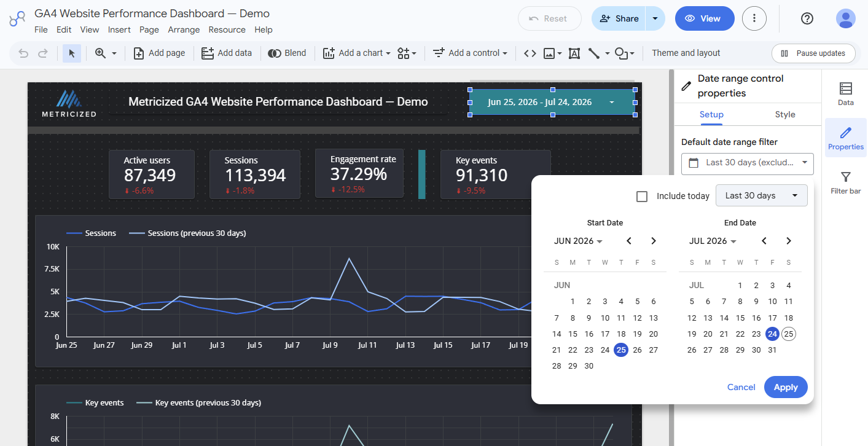Open the dashboard date range control dropdown
The image size is (868, 446).
click(552, 102)
